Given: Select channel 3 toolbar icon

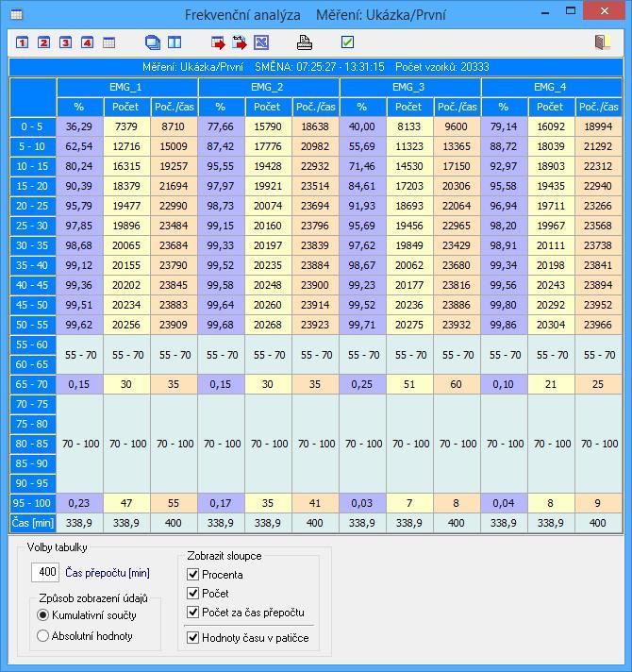Looking at the screenshot, I should pyautogui.click(x=65, y=42).
